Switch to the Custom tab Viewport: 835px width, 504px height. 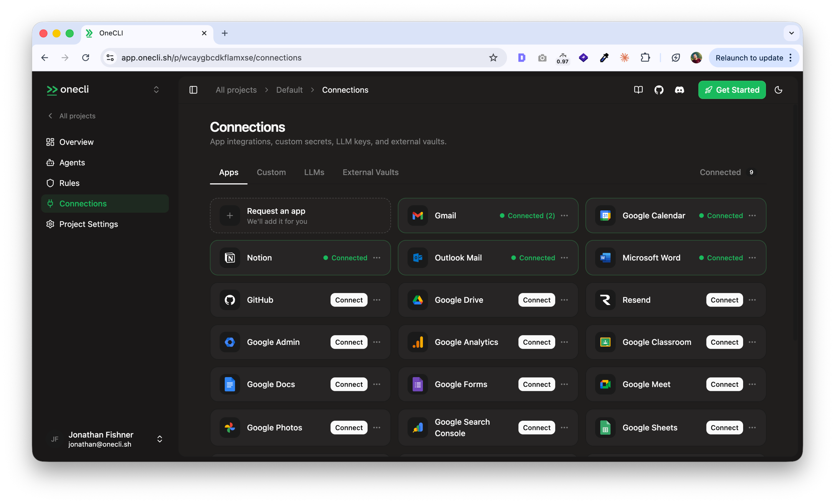[271, 172]
